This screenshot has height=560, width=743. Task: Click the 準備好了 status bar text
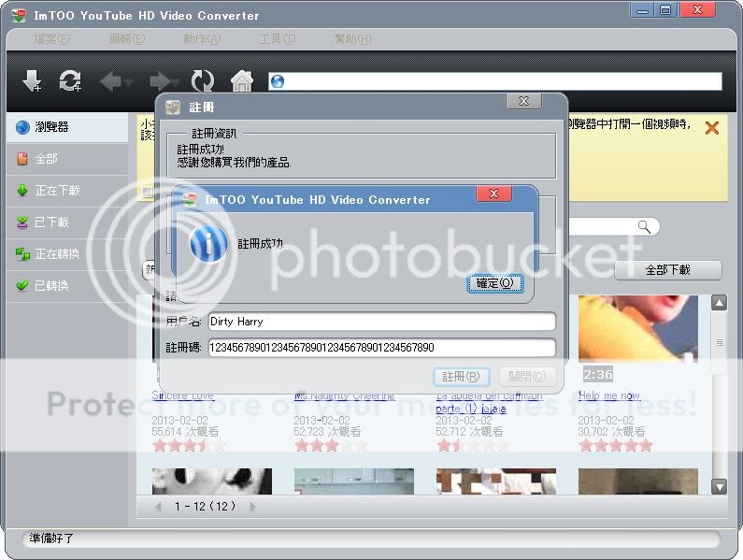[x=51, y=538]
